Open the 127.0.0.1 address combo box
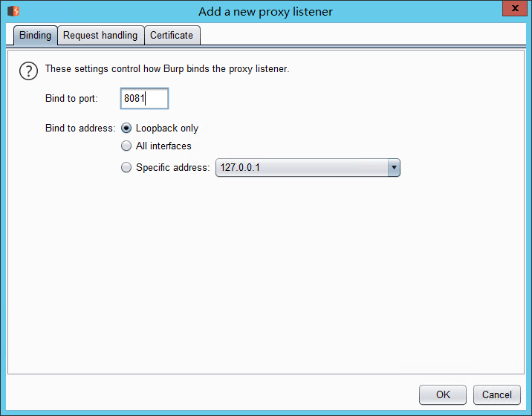The width and height of the screenshot is (532, 416). pos(308,168)
